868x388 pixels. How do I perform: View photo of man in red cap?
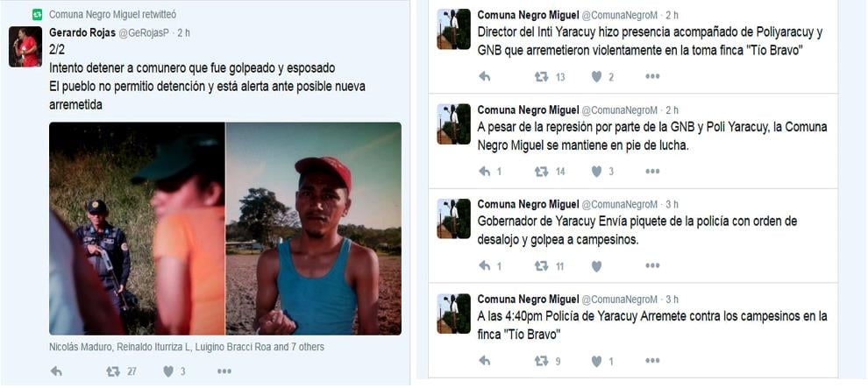click(314, 229)
